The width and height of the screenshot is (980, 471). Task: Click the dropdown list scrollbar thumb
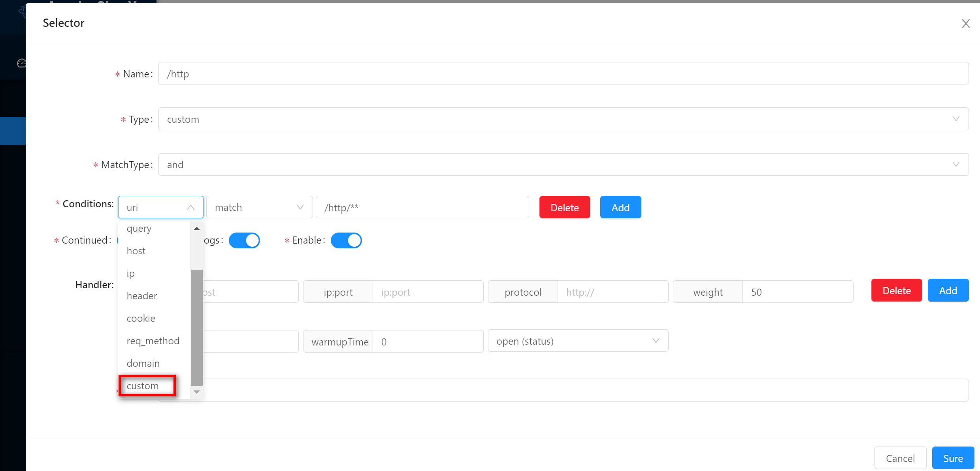point(196,327)
